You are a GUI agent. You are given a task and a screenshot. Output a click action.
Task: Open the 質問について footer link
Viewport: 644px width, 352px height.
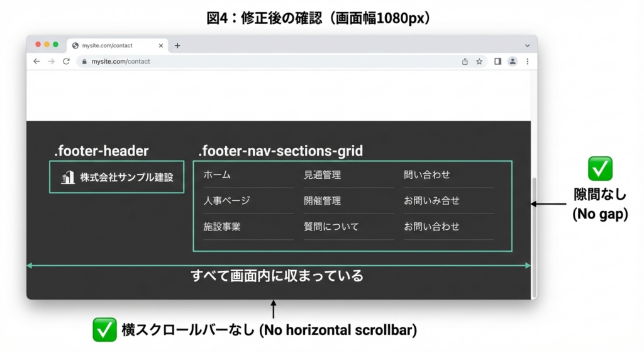[331, 227]
